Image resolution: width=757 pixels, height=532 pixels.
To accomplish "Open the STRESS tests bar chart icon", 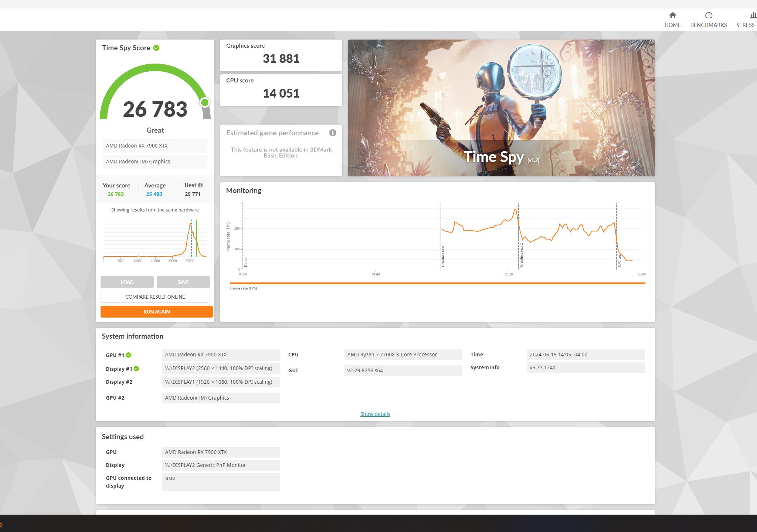I will point(753,15).
